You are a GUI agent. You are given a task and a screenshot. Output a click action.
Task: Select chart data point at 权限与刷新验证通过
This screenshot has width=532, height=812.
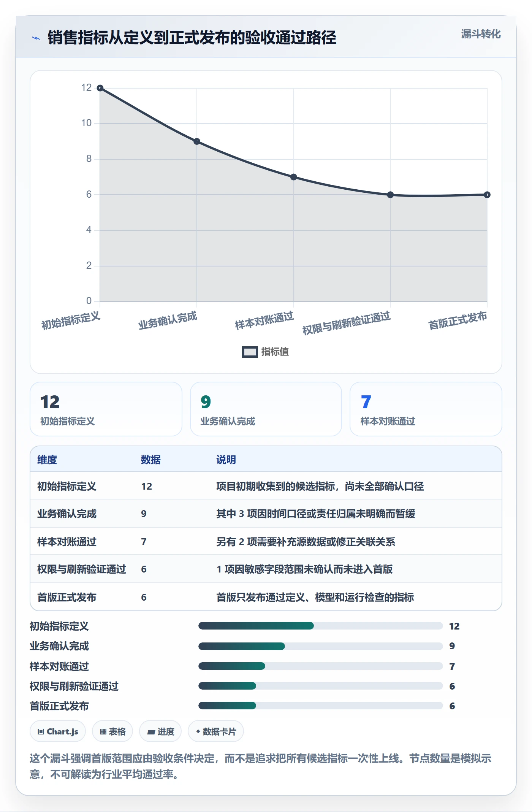pyautogui.click(x=390, y=195)
